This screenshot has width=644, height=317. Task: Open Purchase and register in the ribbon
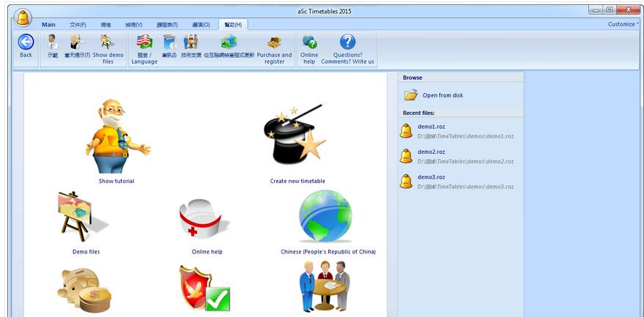tap(274, 49)
